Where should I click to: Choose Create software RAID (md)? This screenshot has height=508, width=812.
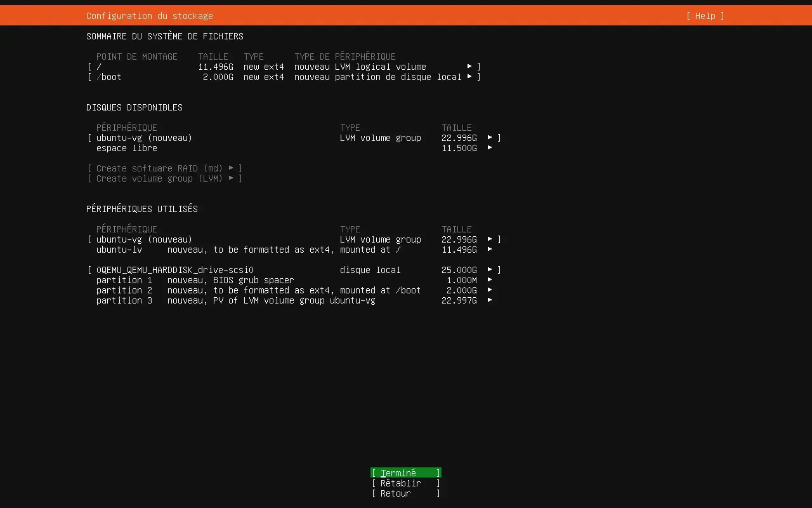165,168
